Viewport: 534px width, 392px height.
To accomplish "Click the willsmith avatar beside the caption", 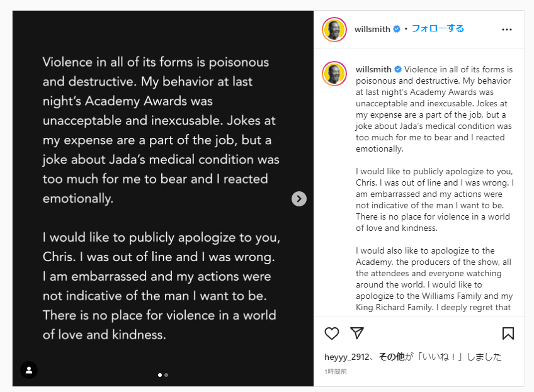I will tap(334, 74).
